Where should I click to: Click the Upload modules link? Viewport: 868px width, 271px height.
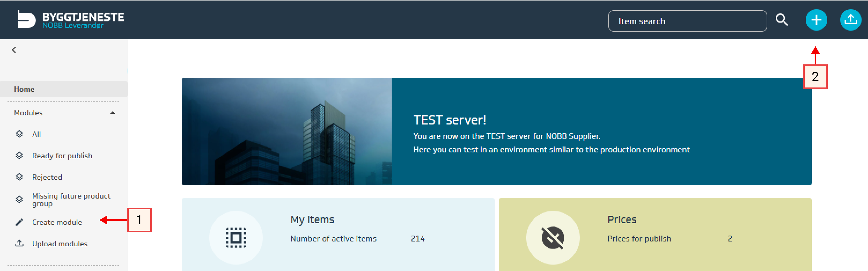coord(60,243)
